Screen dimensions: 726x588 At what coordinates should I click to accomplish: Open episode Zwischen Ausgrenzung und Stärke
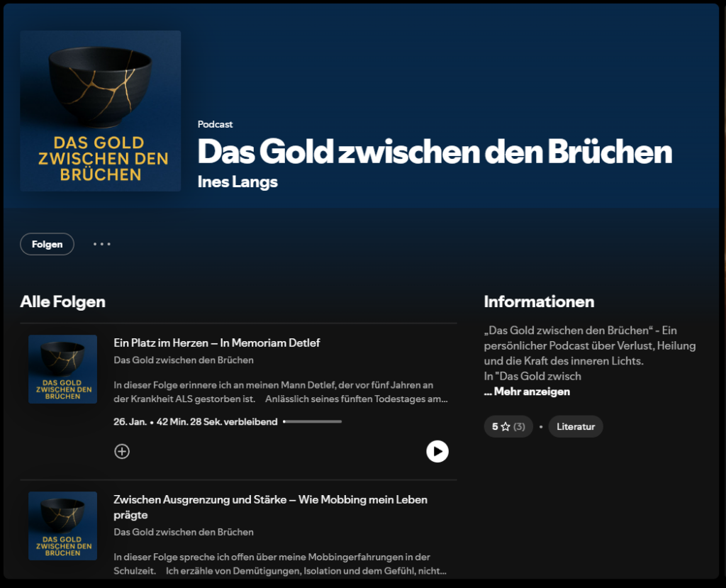[270, 507]
